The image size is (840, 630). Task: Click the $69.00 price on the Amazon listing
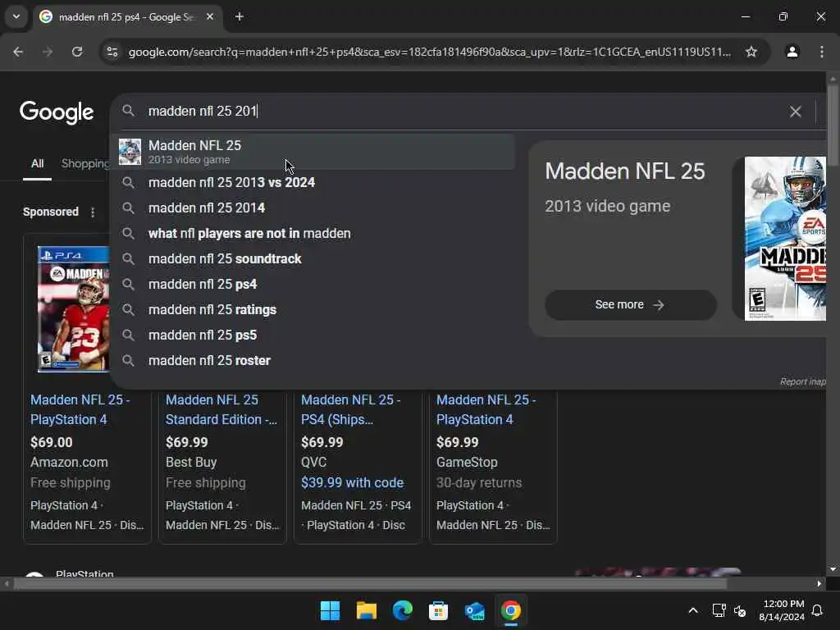pos(52,442)
